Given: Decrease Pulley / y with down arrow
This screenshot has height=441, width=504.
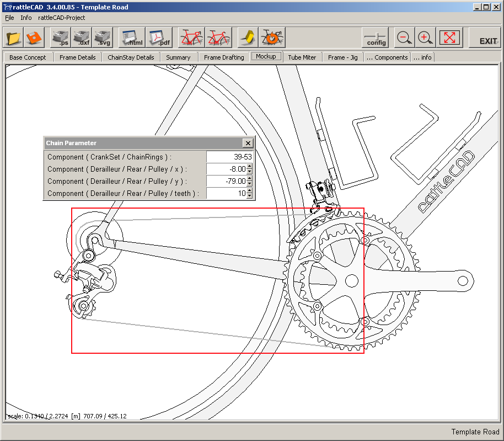Looking at the screenshot, I should [249, 184].
